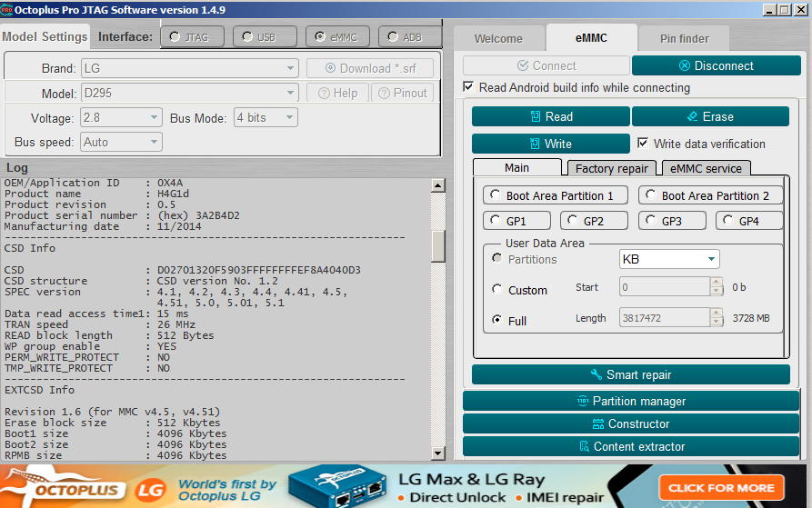The height and width of the screenshot is (508, 812).
Task: Click the Download *.srf button
Action: [x=370, y=68]
